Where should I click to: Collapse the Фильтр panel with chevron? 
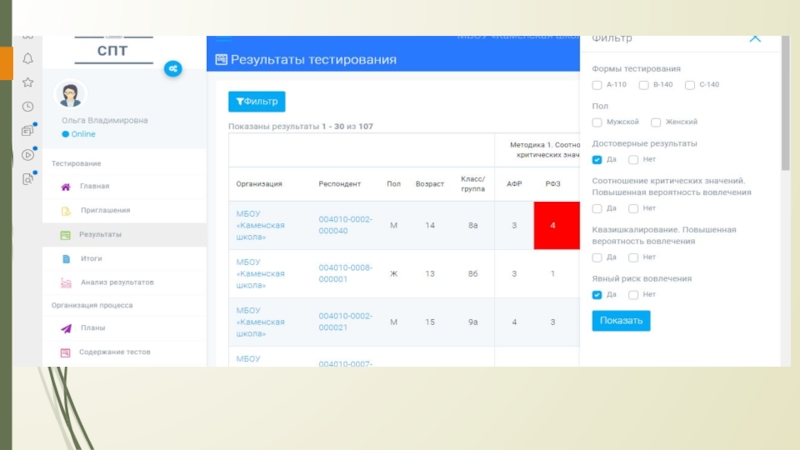point(755,38)
